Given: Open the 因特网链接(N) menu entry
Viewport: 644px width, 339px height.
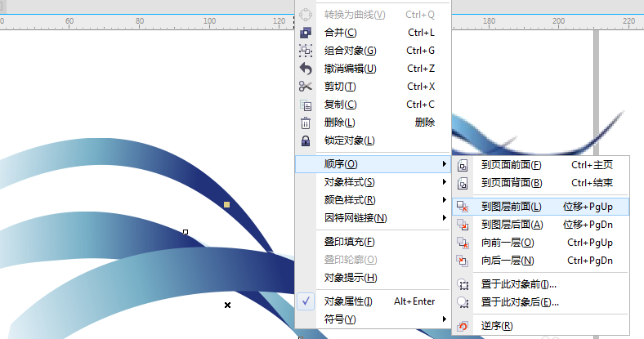Looking at the screenshot, I should pos(373,218).
